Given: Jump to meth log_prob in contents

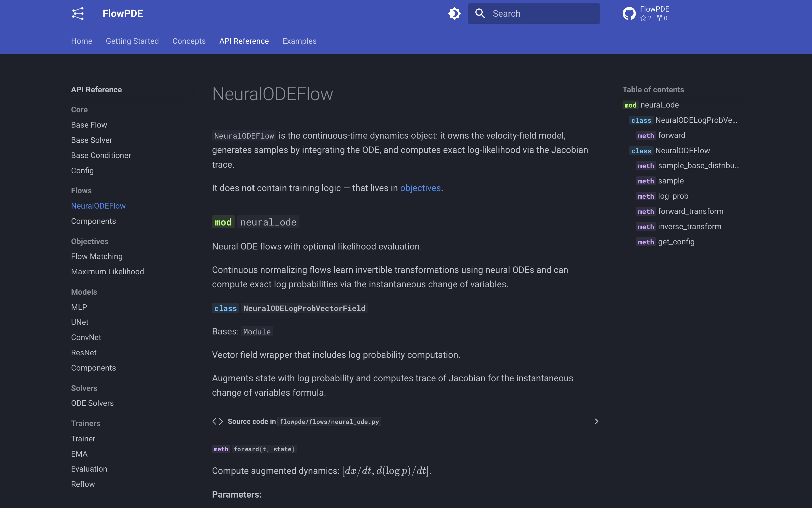Looking at the screenshot, I should tap(662, 196).
